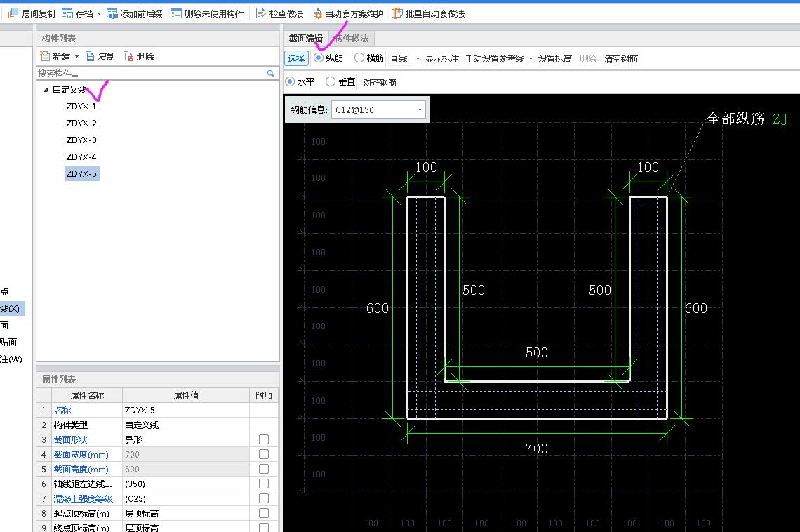Click the 截面形状 property name
Screen dimensions: 800x532
point(70,439)
